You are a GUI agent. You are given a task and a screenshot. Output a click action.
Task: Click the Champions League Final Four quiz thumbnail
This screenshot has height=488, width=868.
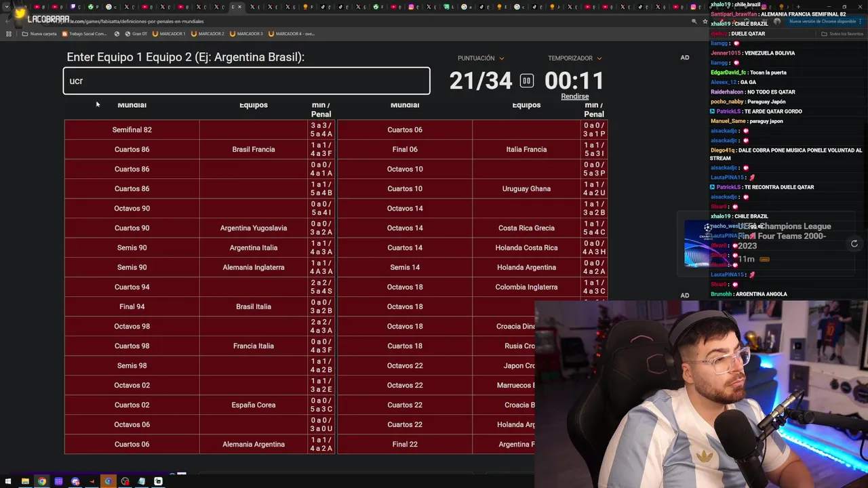(709, 243)
